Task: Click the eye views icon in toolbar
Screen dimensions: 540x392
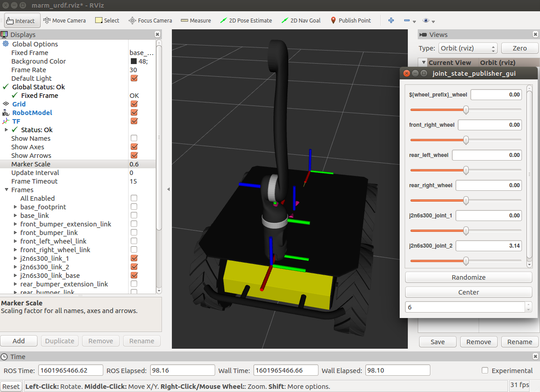Action: pyautogui.click(x=426, y=21)
